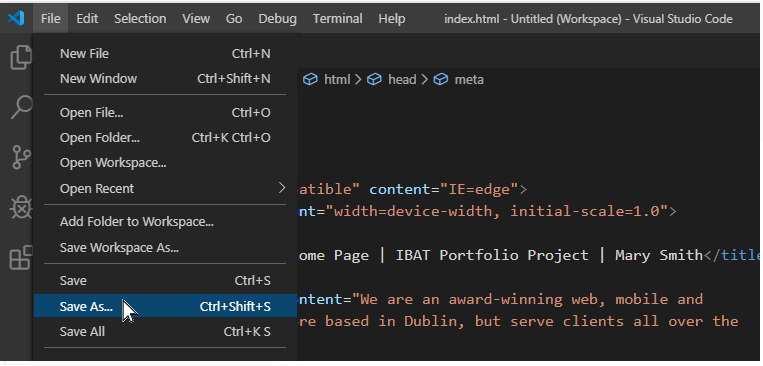The width and height of the screenshot is (763, 366).
Task: Choose Add Folder to Workspace...
Action: click(x=165, y=222)
